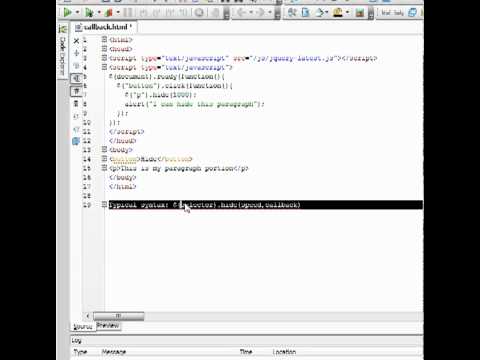The height and width of the screenshot is (360, 480).
Task: Click the Debug run icon with bug
Action: tap(89, 13)
